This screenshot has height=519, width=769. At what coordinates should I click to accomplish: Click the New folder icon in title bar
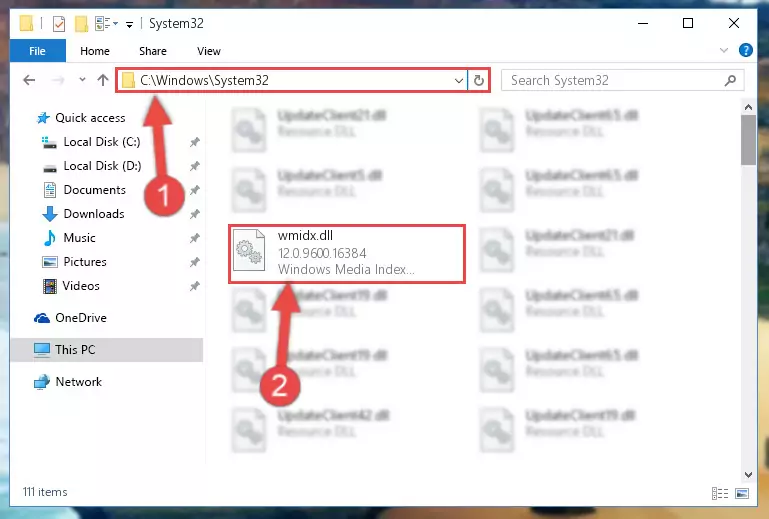pyautogui.click(x=81, y=24)
